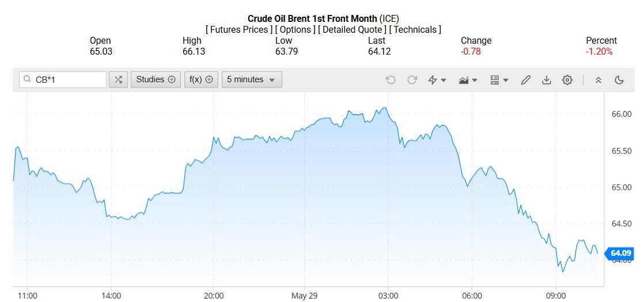Open the 5 minutes interval dropdown

point(251,80)
